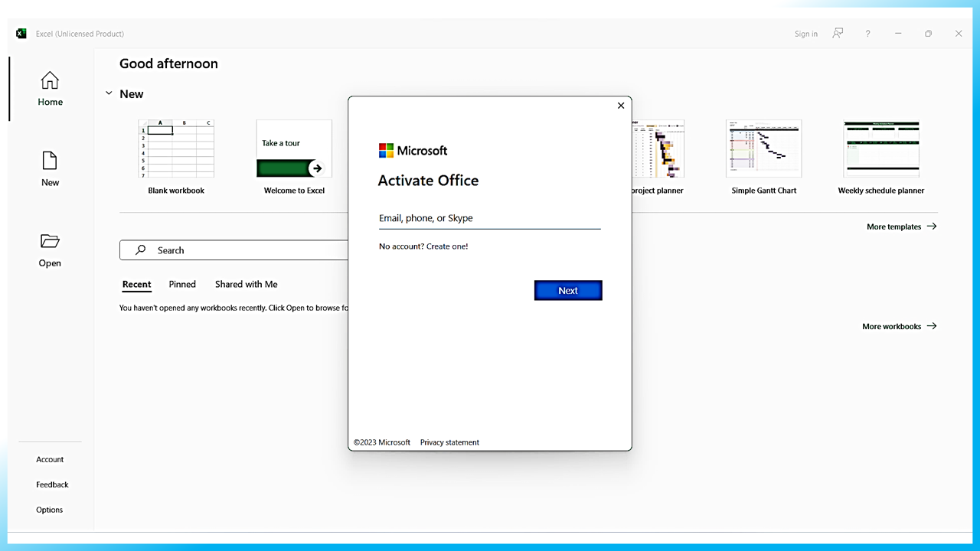This screenshot has width=980, height=551.
Task: Open the Shared with Me tab
Action: [246, 284]
